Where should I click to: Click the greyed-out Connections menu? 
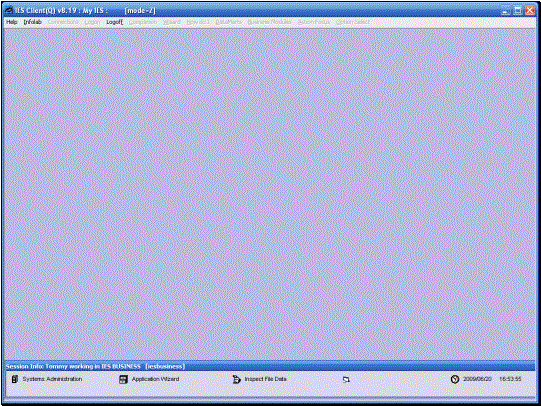[x=63, y=22]
